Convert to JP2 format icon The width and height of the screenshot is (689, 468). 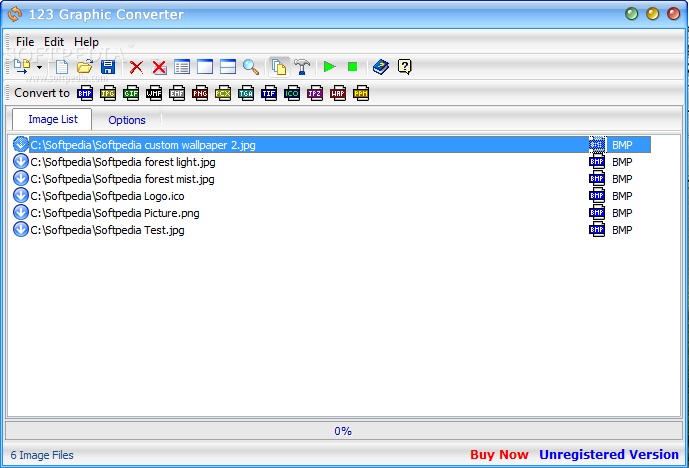(315, 93)
